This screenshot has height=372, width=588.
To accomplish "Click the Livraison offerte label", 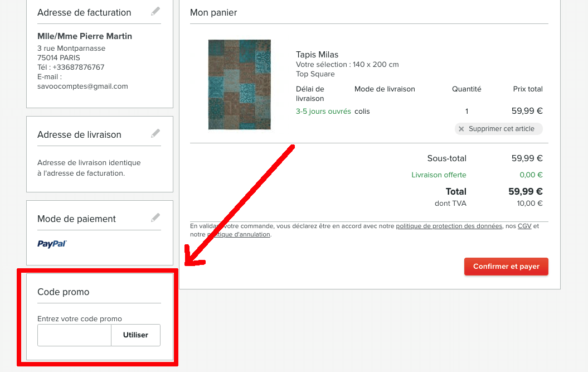I will pyautogui.click(x=439, y=175).
